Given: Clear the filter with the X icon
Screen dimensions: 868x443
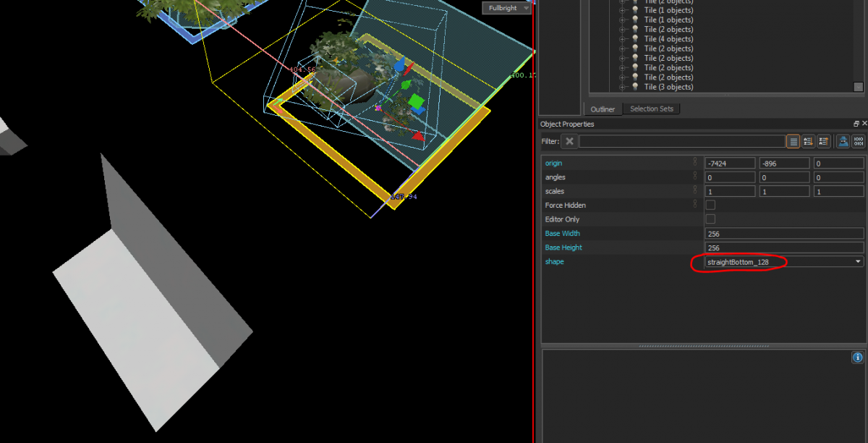Looking at the screenshot, I should [x=570, y=141].
